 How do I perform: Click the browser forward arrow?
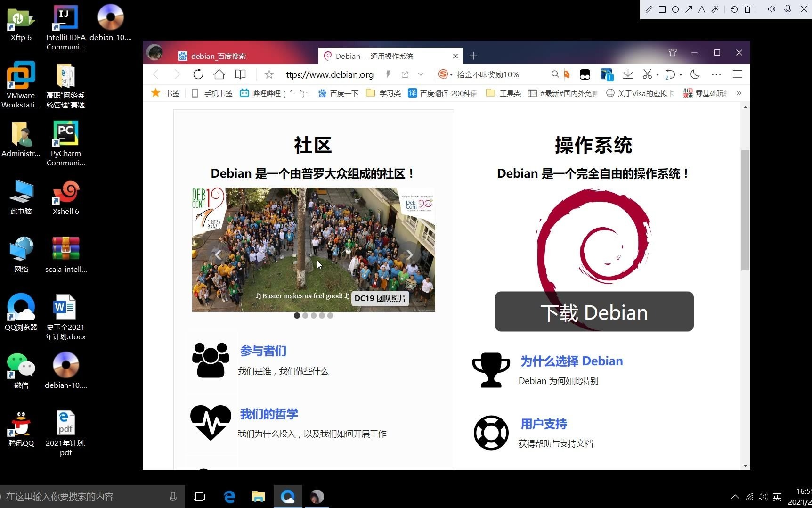[x=177, y=74]
